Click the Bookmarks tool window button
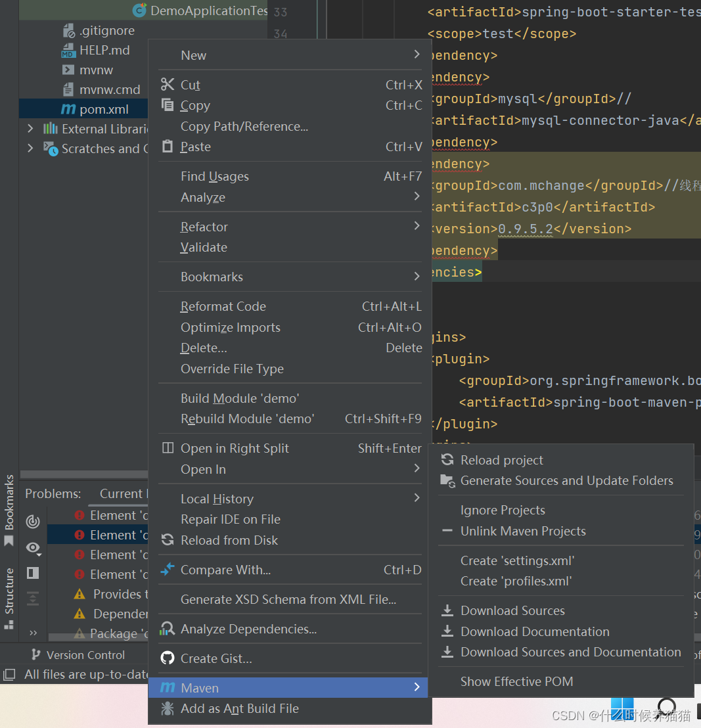Image resolution: width=701 pixels, height=728 pixels. [9, 509]
